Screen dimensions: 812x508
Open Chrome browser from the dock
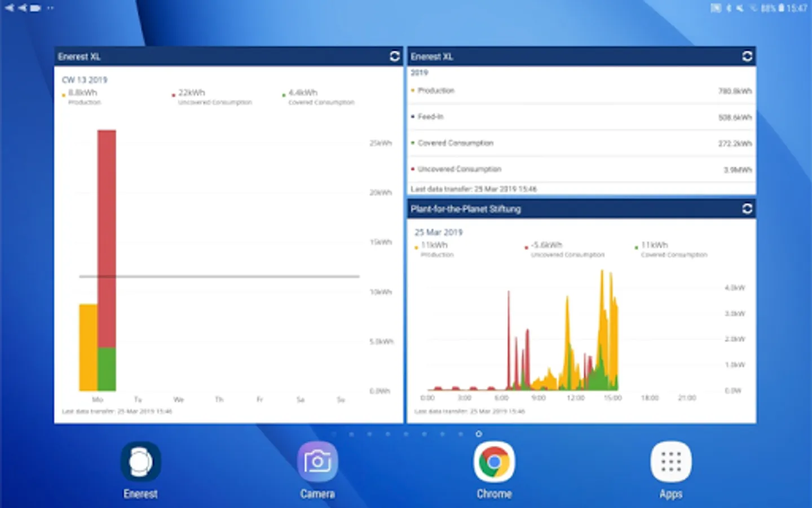pos(494,470)
